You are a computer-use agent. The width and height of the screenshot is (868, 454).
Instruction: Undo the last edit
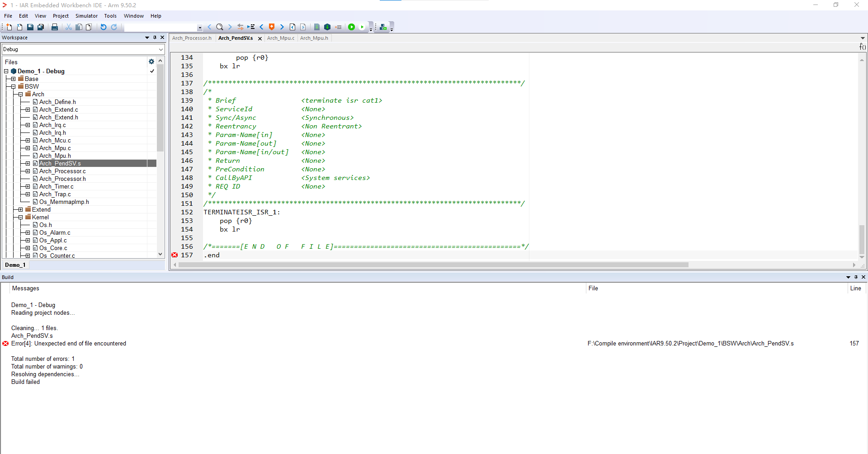click(104, 27)
